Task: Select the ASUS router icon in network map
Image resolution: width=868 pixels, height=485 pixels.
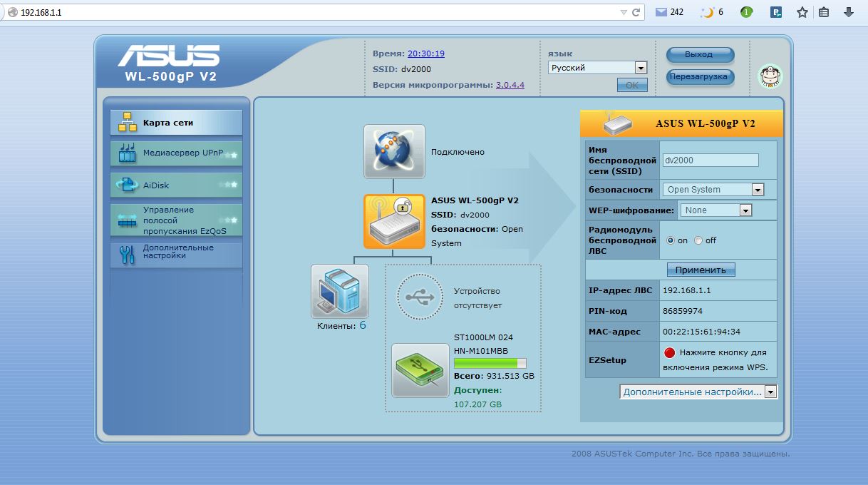Action: click(x=394, y=221)
